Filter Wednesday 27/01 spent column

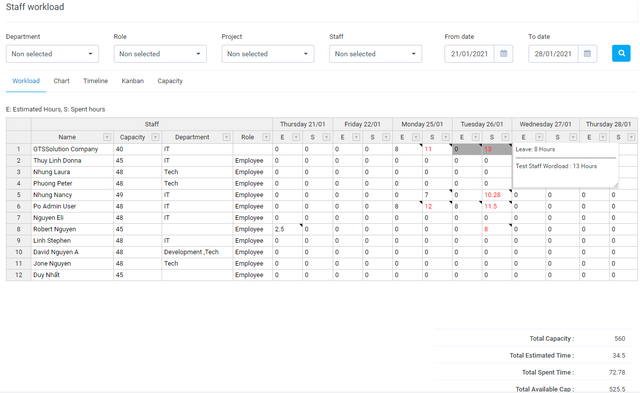pyautogui.click(x=573, y=137)
